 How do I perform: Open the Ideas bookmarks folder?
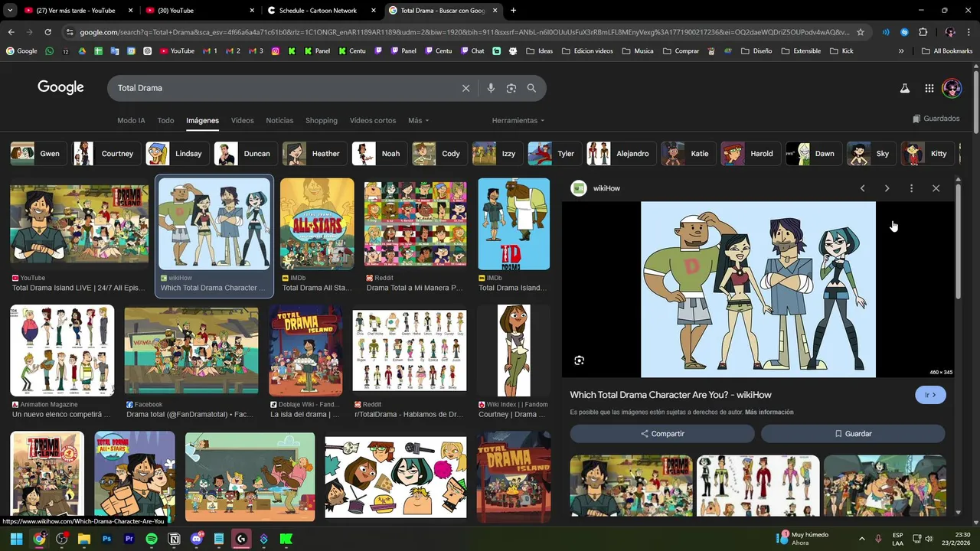(540, 51)
